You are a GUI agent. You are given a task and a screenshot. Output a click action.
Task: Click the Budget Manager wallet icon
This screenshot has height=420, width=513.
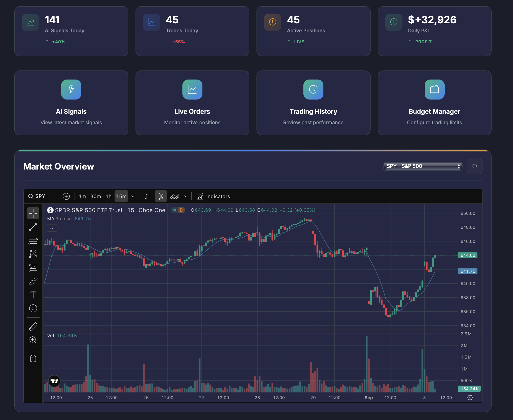[x=434, y=89]
